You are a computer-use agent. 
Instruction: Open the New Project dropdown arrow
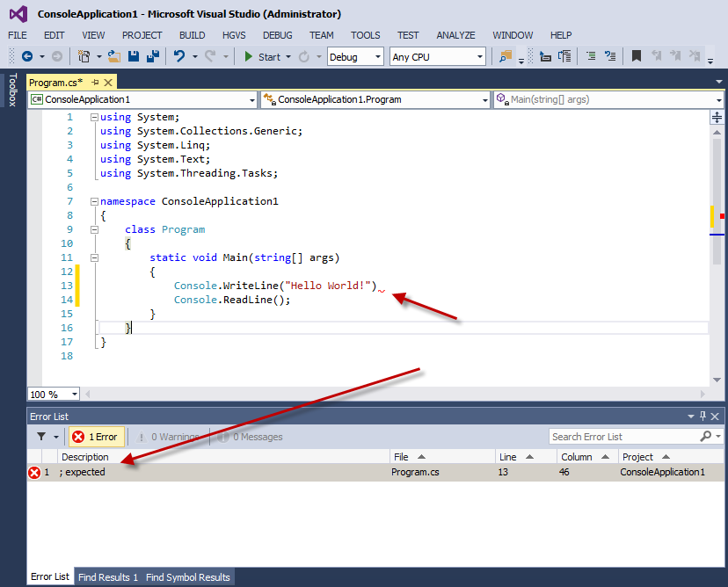98,56
